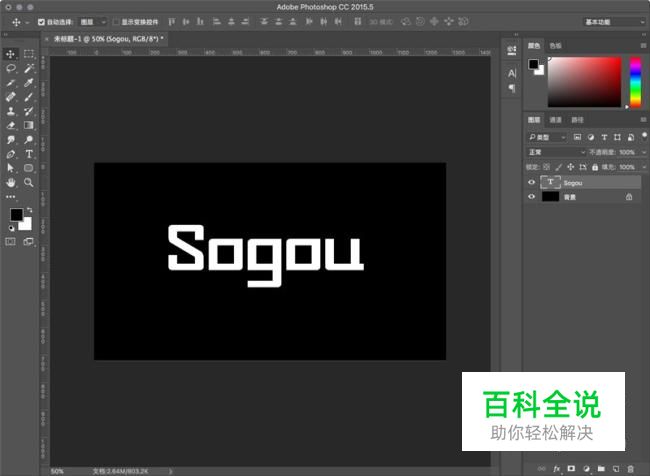650x476 pixels.
Task: Switch to the 色板 tab
Action: point(557,45)
